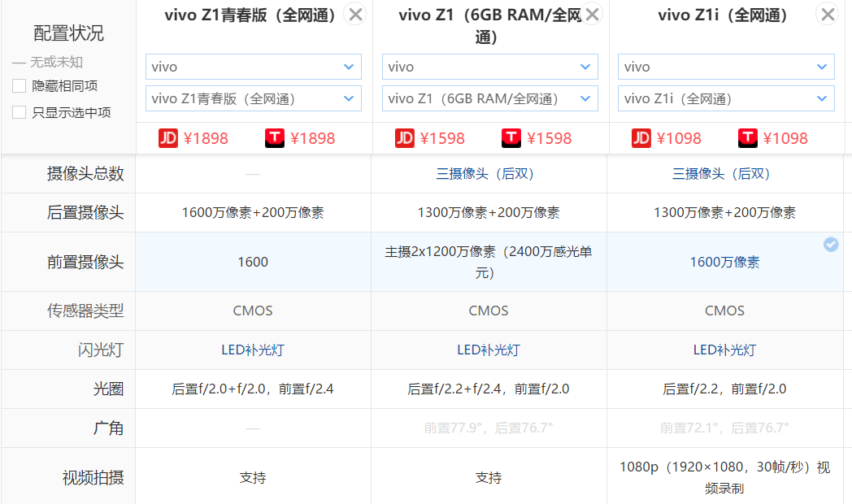This screenshot has width=852, height=504.
Task: Click the blue checkmark badge on the 前置摄像头 row
Action: [831, 245]
